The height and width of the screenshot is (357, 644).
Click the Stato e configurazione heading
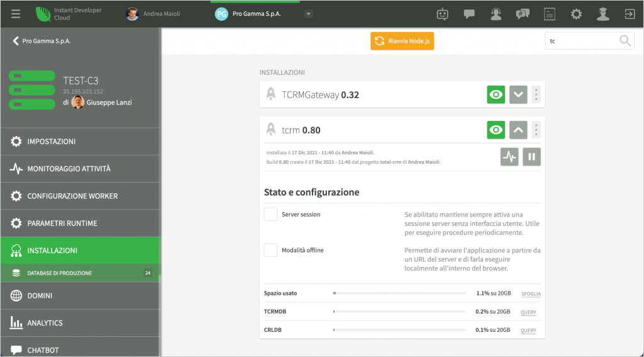pyautogui.click(x=311, y=192)
